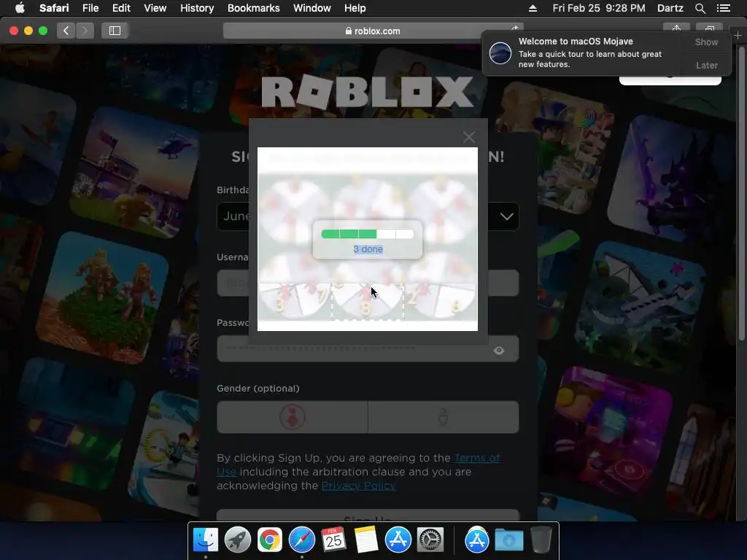Open Finder from the Dock
The height and width of the screenshot is (560, 747).
coord(205,540)
